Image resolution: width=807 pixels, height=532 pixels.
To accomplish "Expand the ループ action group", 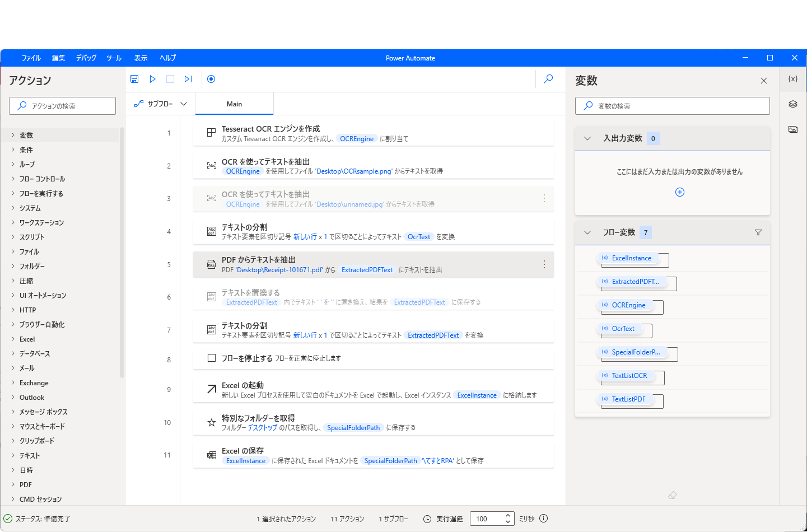I will point(13,164).
